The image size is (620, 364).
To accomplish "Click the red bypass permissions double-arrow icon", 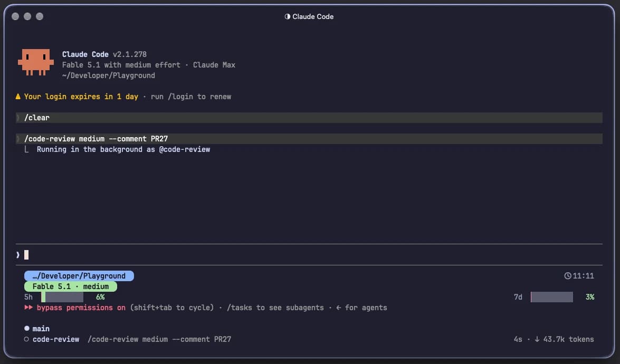I will click(28, 308).
